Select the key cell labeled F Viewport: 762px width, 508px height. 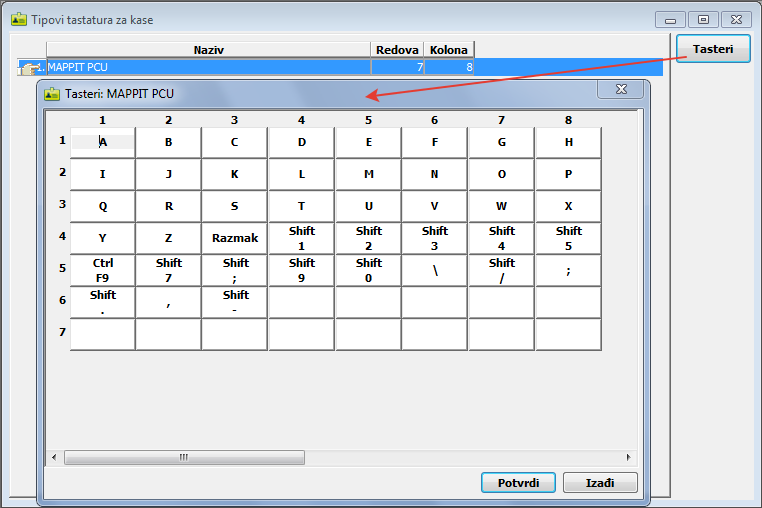pyautogui.click(x=434, y=142)
